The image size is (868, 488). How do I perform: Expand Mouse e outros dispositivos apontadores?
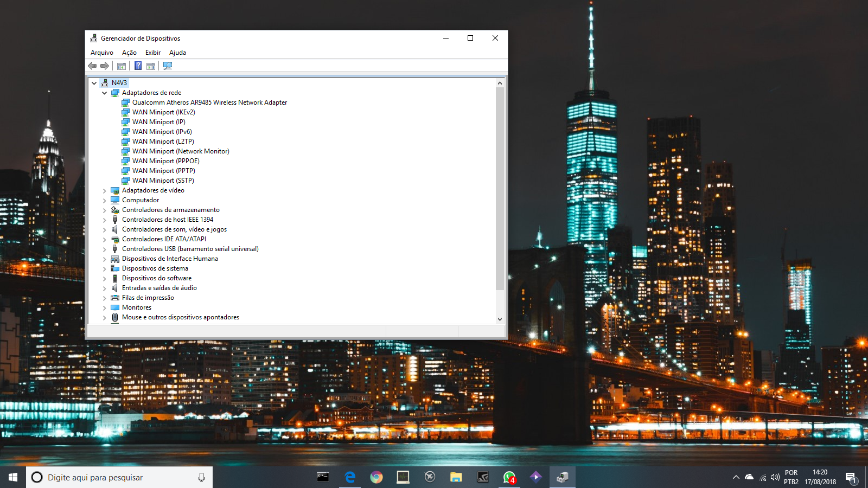[105, 318]
